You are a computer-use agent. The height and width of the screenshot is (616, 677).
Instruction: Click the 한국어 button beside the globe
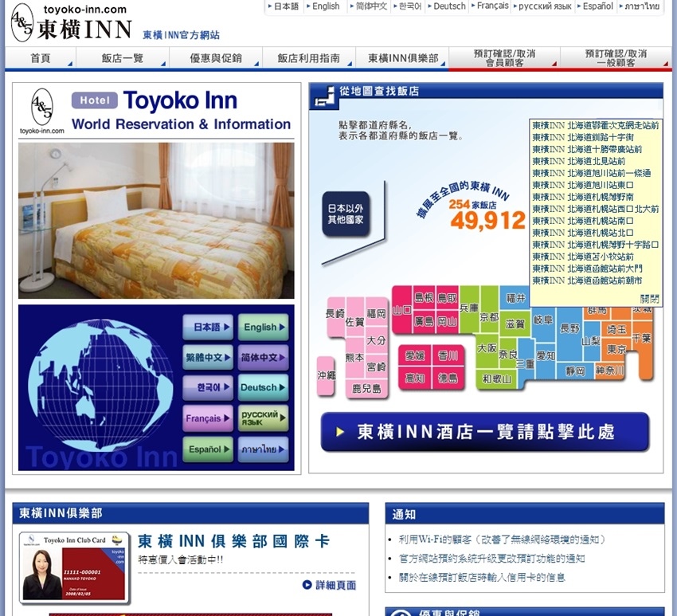(x=208, y=387)
